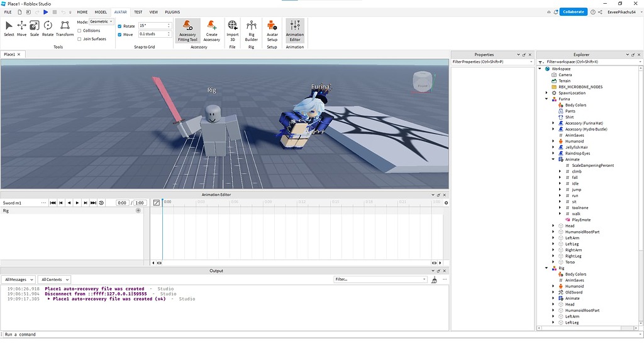Go to next keyframe in Animation Editor

pos(86,203)
